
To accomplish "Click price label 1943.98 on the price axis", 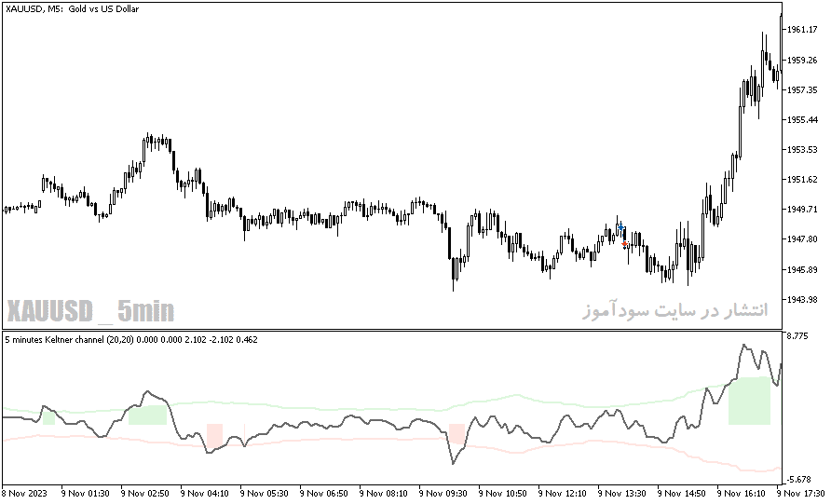I will click(x=802, y=299).
